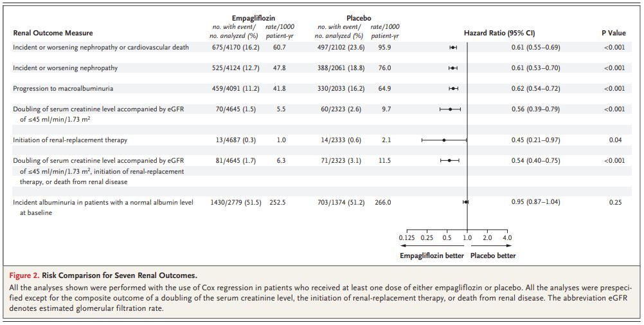
Task: Click the "Empagliflozin better" axis label
Action: click(x=432, y=255)
